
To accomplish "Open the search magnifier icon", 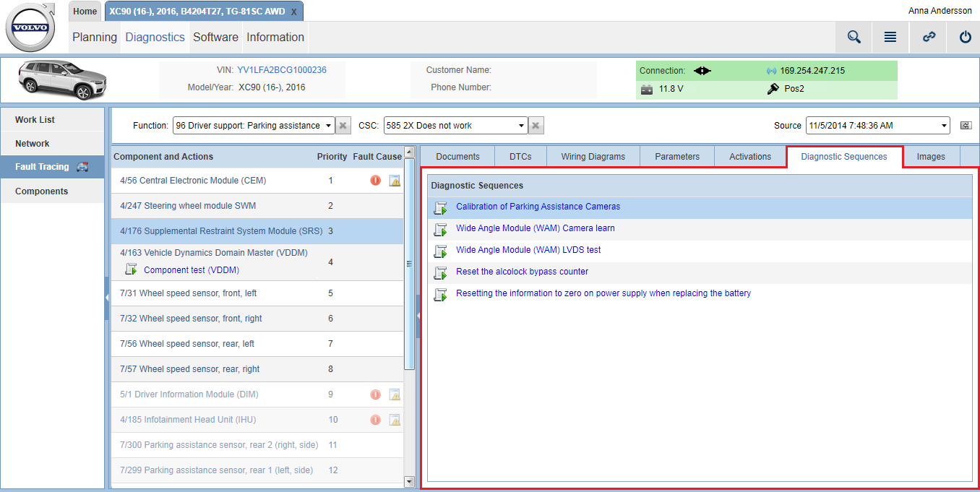I will [854, 37].
